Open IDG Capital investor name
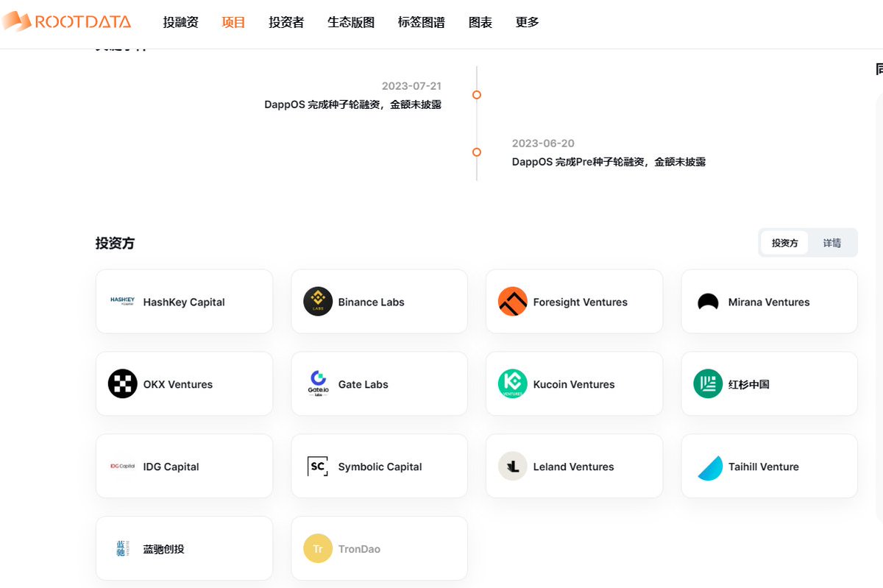This screenshot has width=883, height=588. 171,467
